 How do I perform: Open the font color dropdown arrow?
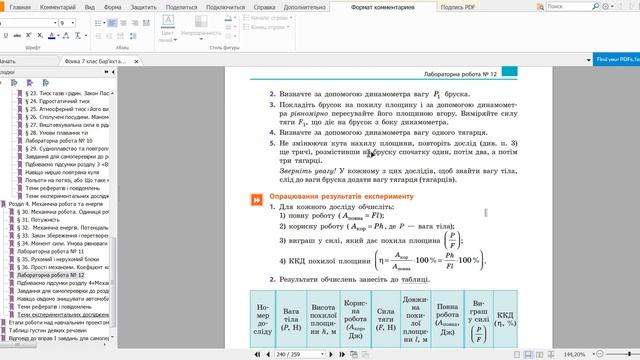tap(58, 36)
